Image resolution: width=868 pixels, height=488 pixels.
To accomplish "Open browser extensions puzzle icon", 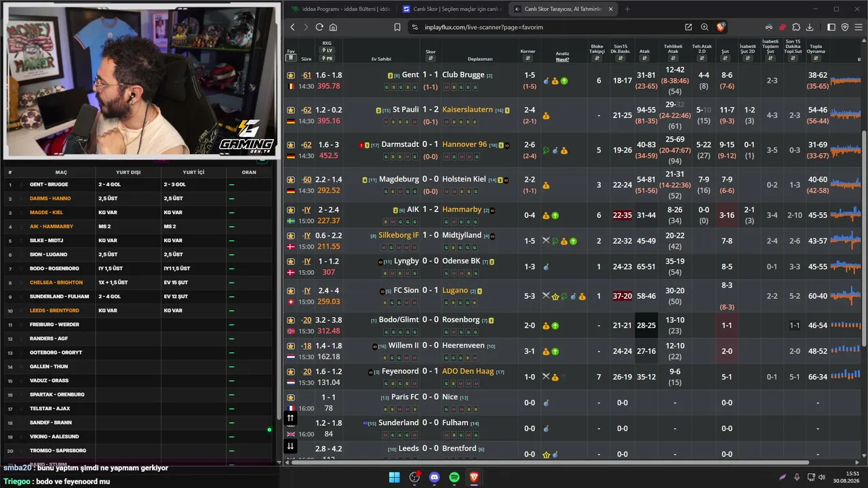I will [x=796, y=27].
